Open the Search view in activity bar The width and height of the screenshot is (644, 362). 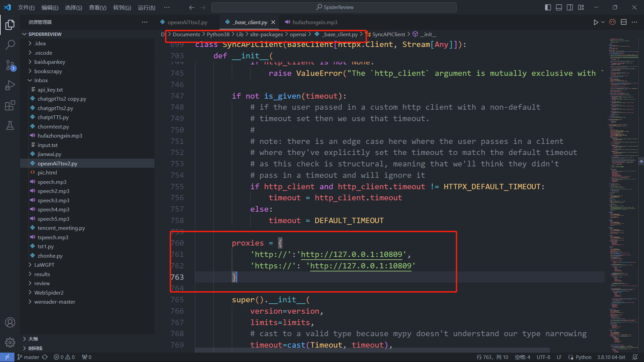pyautogui.click(x=10, y=45)
